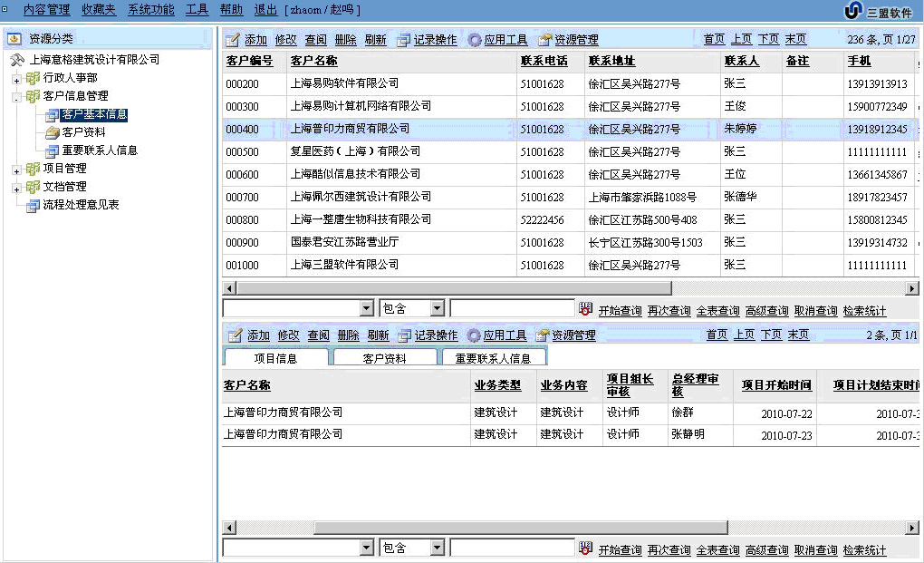Go to 下页 in upper grid
Screen dimensions: 924x563
point(768,40)
